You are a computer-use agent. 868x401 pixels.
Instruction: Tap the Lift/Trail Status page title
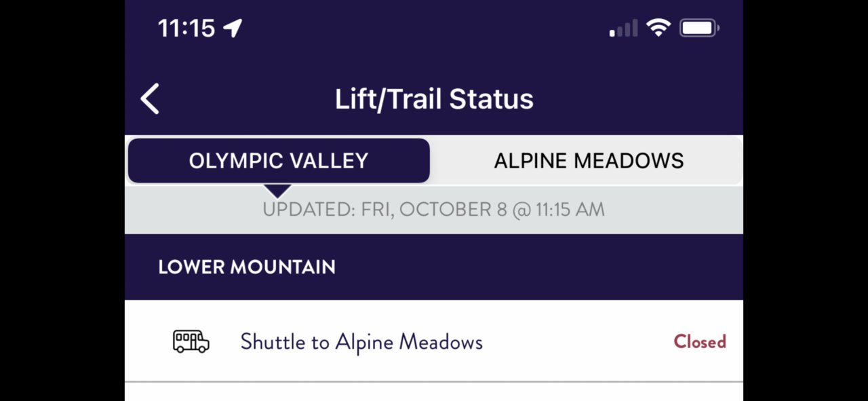pos(434,99)
